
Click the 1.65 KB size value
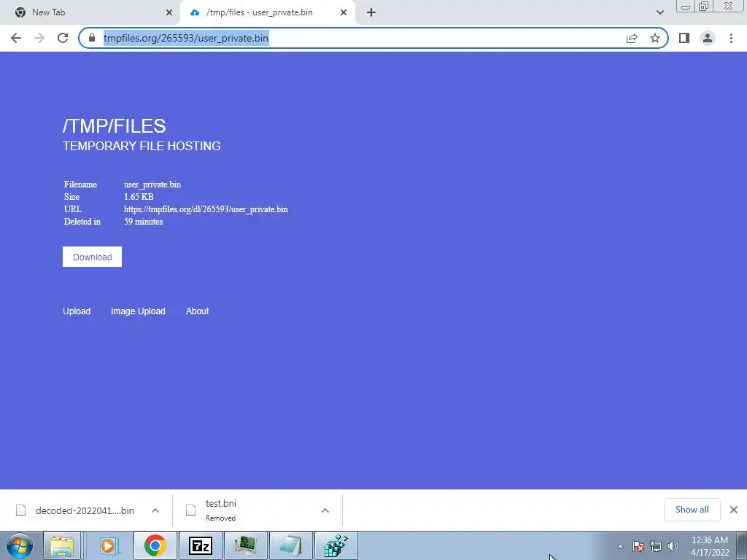tap(139, 197)
